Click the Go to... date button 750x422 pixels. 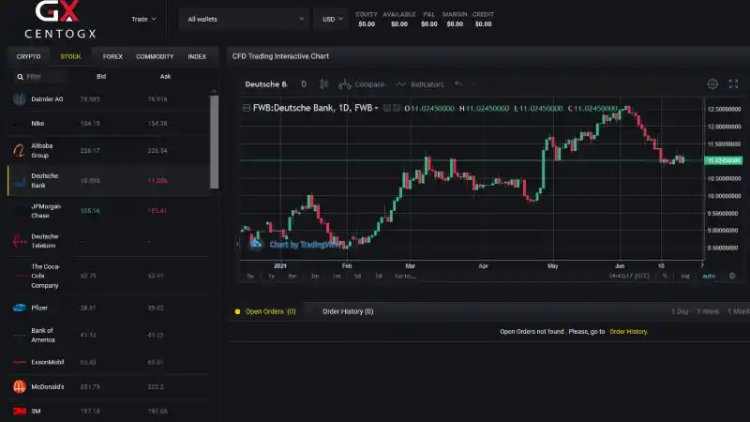tap(405, 276)
